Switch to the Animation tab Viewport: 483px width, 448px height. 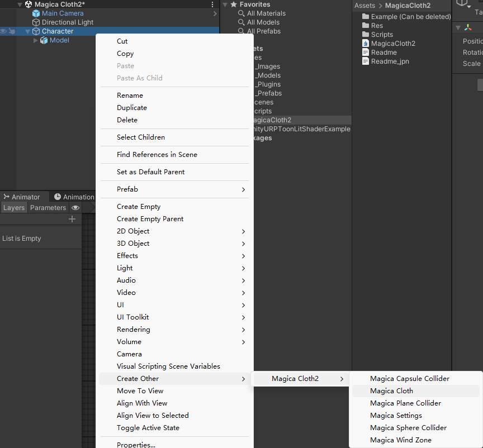(74, 197)
